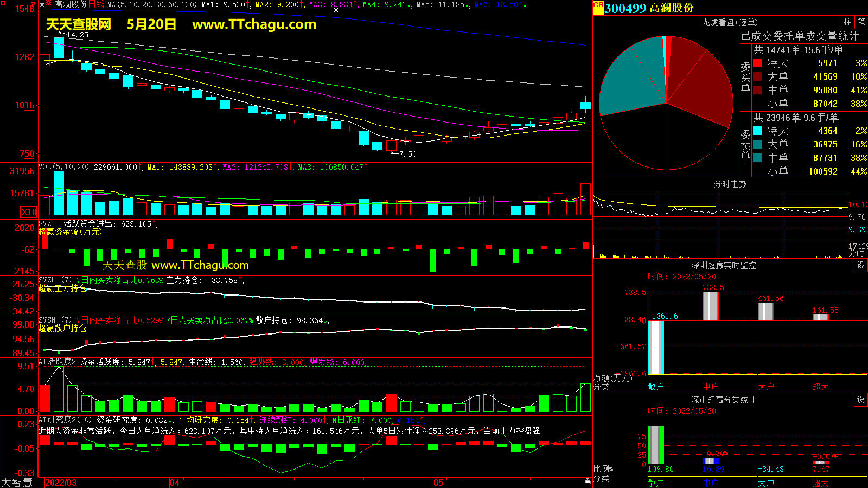Select the 分时走势 panel title
Viewport: 868px width, 488px height.
point(730,184)
